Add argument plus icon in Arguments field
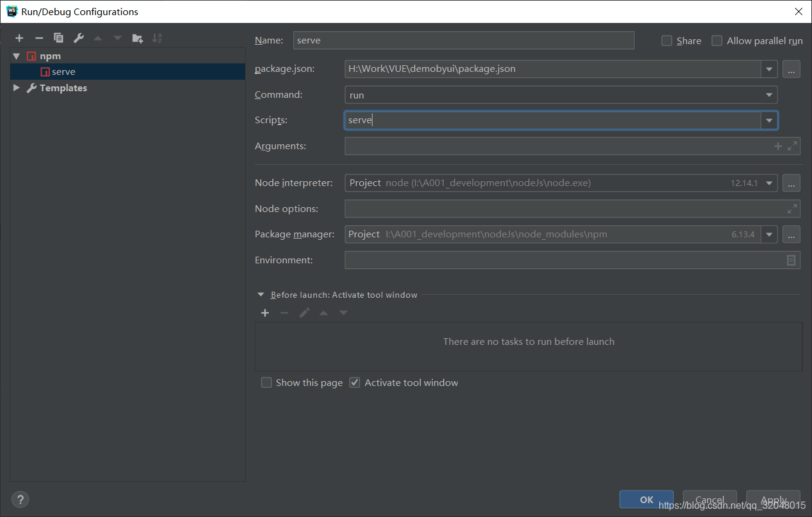 point(778,146)
